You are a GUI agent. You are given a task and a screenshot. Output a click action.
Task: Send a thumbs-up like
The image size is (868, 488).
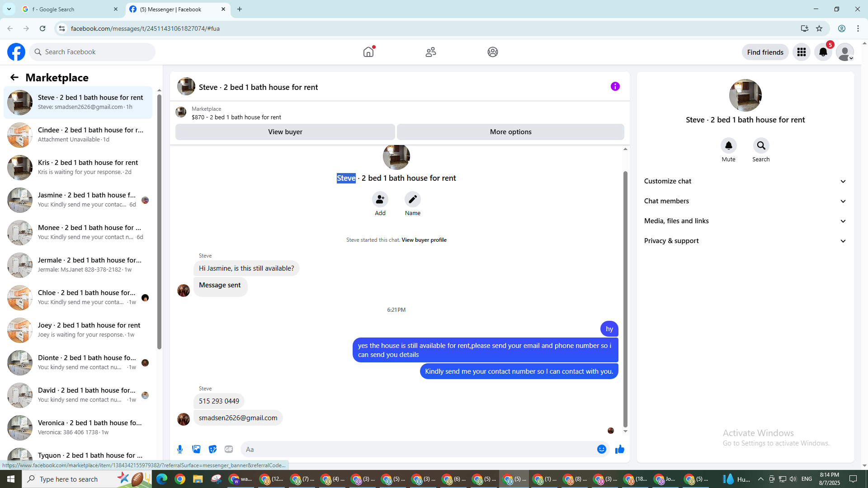620,449
